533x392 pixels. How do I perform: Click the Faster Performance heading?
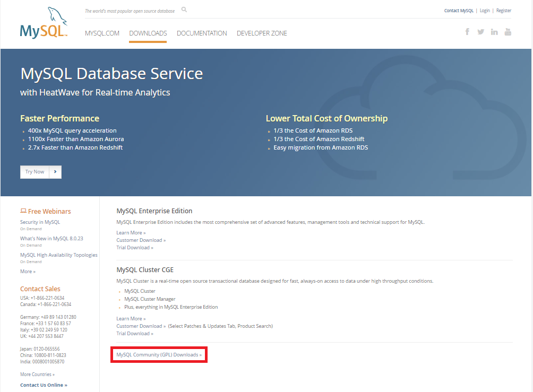click(60, 118)
